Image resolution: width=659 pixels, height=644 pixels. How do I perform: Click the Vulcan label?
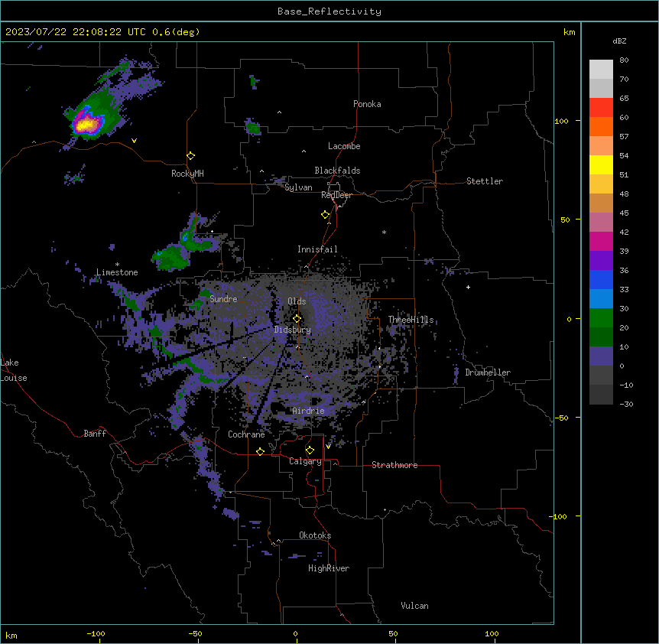(414, 606)
